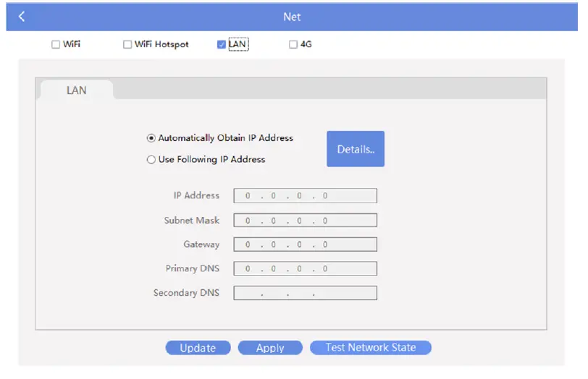Open the Details.. button
This screenshot has height=379, width=588.
pyautogui.click(x=356, y=149)
